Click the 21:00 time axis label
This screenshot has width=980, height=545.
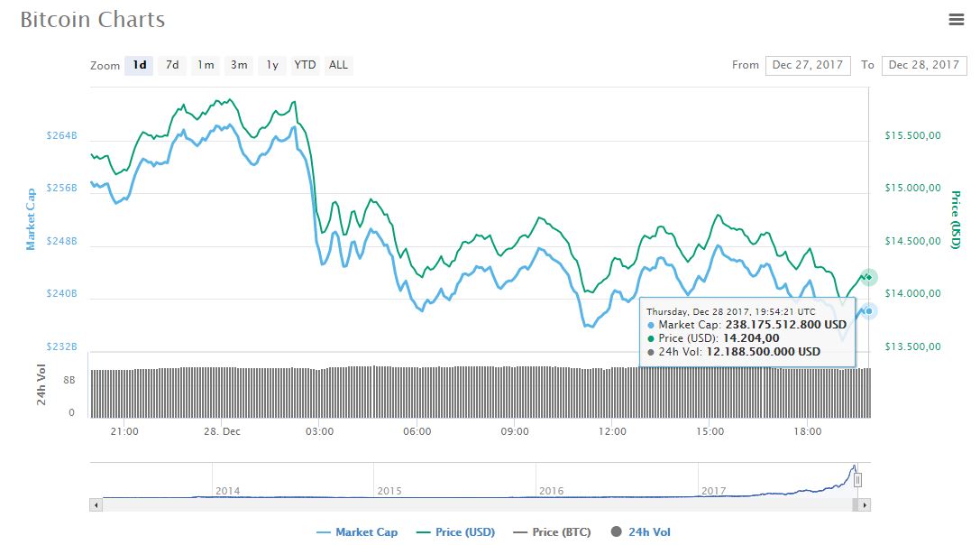[124, 431]
